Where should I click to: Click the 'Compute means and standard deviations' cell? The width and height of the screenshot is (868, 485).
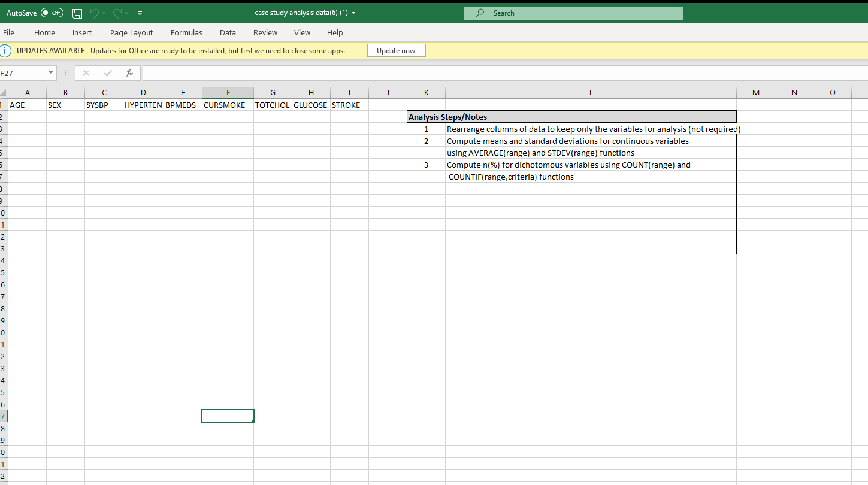tap(591, 141)
